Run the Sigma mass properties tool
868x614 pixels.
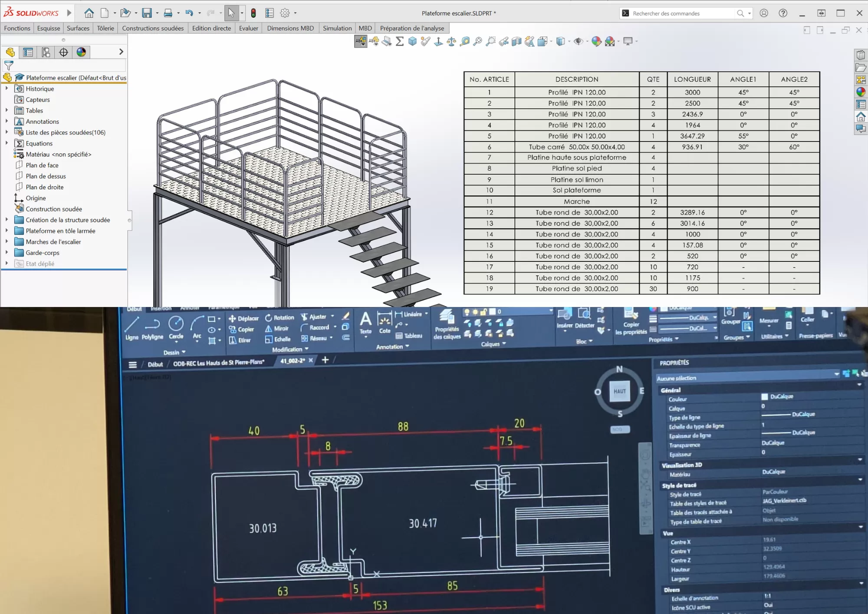(399, 41)
